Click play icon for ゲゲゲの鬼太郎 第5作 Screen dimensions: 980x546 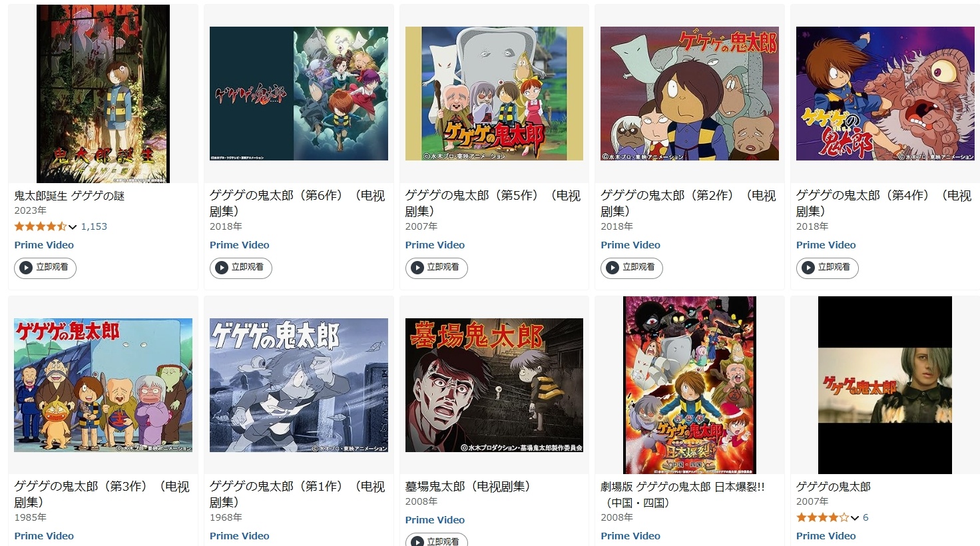tap(417, 268)
